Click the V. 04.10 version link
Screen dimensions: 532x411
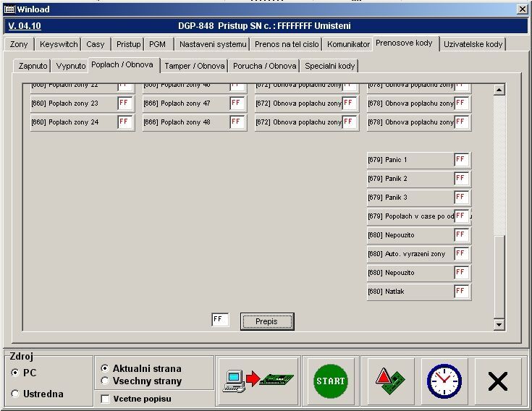pyautogui.click(x=25, y=26)
